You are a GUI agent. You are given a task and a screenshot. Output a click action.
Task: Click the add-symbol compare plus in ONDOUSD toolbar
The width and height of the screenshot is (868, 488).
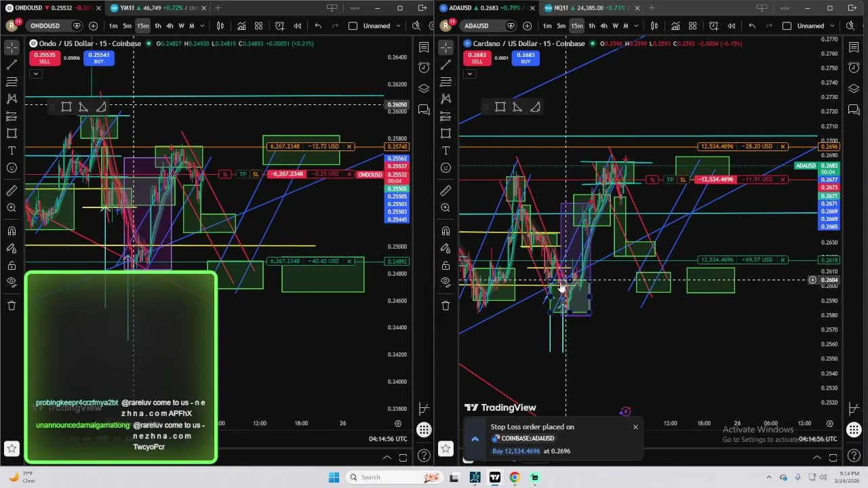click(x=93, y=26)
